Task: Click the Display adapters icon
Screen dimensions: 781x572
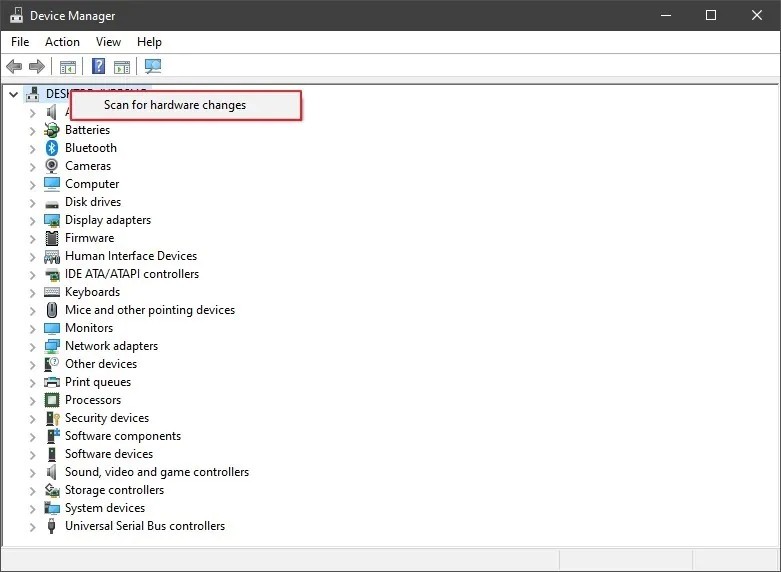Action: pyautogui.click(x=52, y=220)
